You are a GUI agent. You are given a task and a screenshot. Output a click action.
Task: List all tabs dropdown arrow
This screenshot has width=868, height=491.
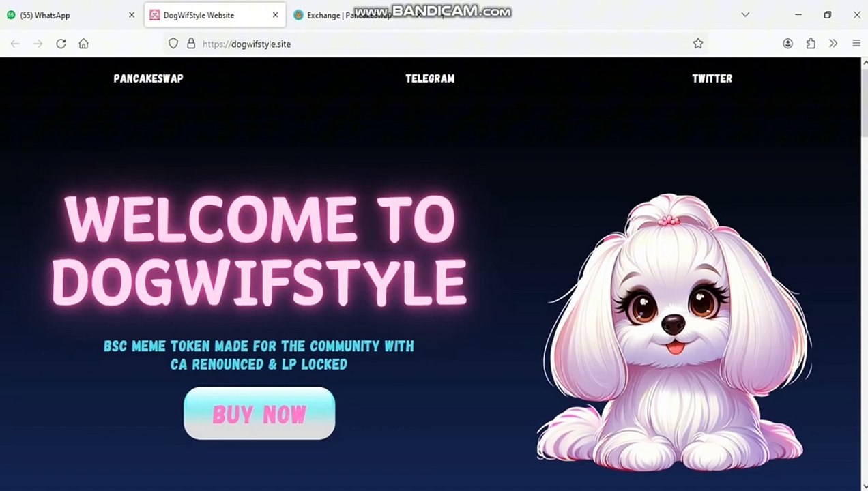(745, 14)
